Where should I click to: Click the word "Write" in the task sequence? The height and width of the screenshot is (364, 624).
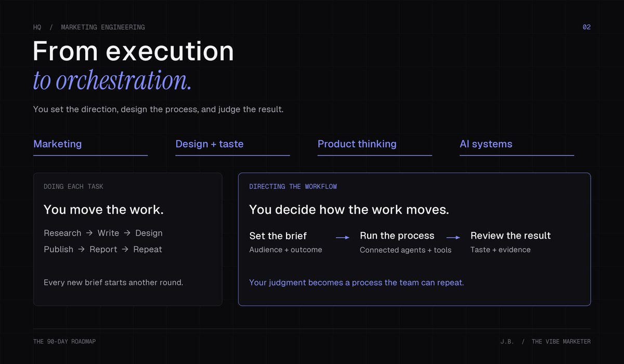(108, 233)
